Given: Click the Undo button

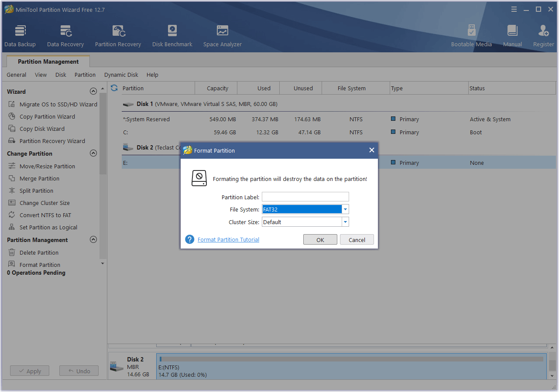Looking at the screenshot, I should click(x=79, y=371).
